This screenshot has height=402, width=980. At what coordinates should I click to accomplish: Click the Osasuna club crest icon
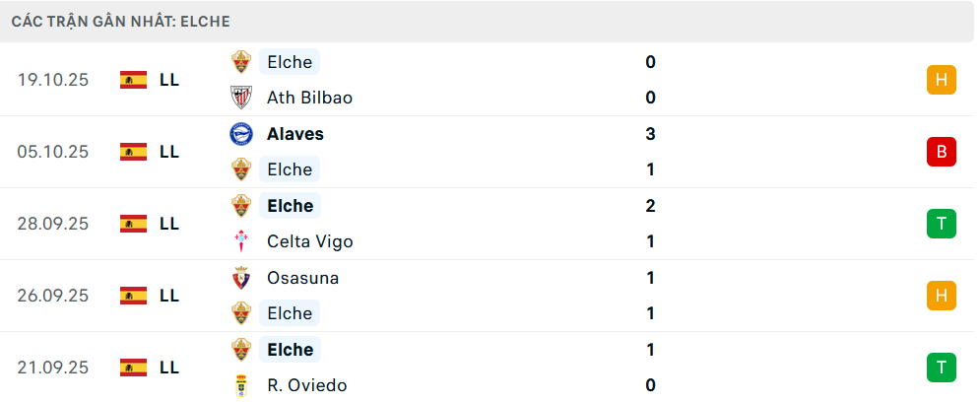pos(241,278)
